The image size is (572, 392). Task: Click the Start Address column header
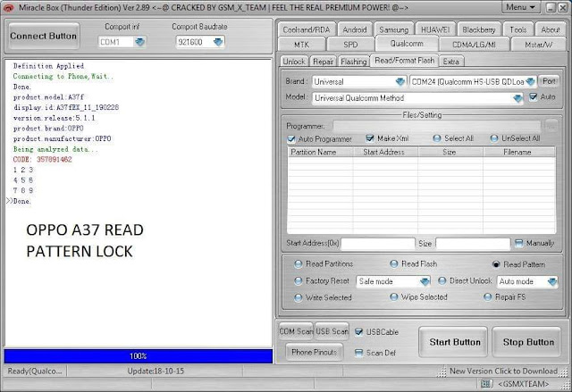[x=385, y=152]
